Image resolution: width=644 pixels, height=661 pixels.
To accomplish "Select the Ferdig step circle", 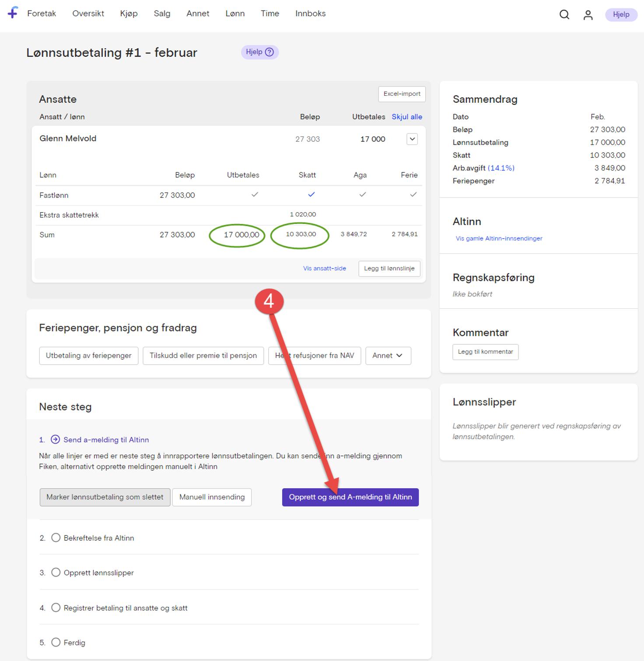I will coord(56,642).
